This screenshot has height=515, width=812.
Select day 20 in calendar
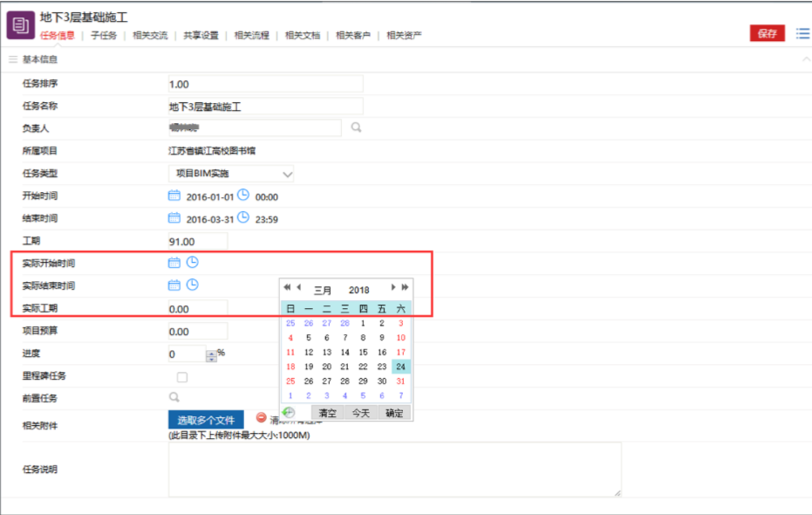327,367
